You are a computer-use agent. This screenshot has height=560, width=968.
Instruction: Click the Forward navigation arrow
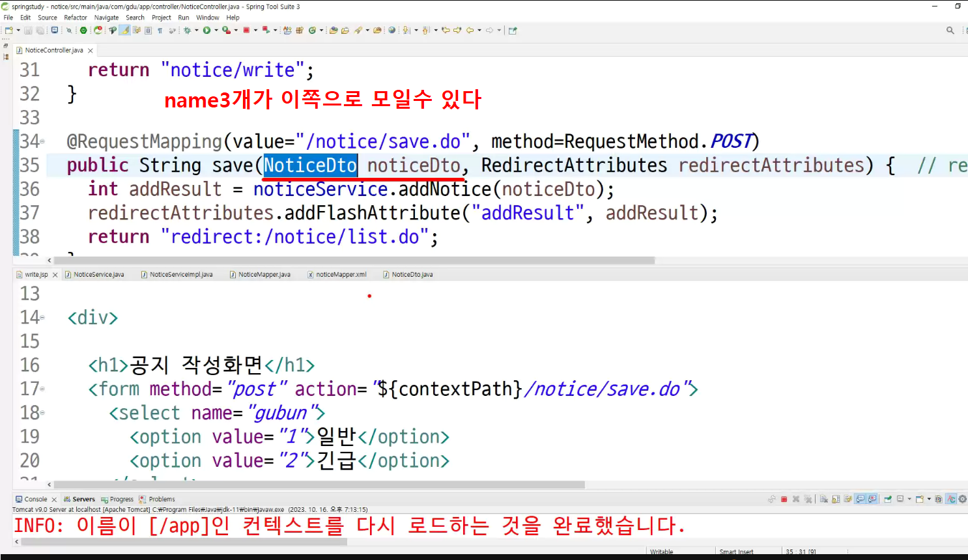click(490, 30)
